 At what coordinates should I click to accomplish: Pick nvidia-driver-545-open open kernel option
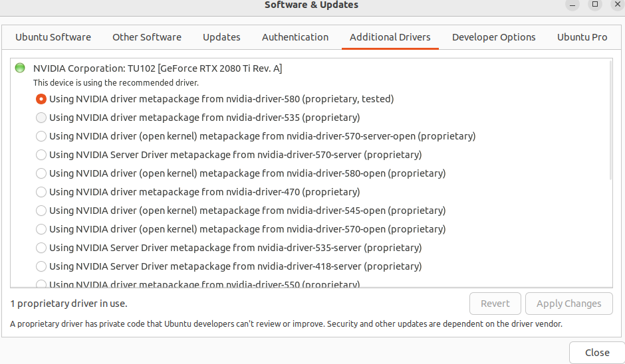point(41,211)
